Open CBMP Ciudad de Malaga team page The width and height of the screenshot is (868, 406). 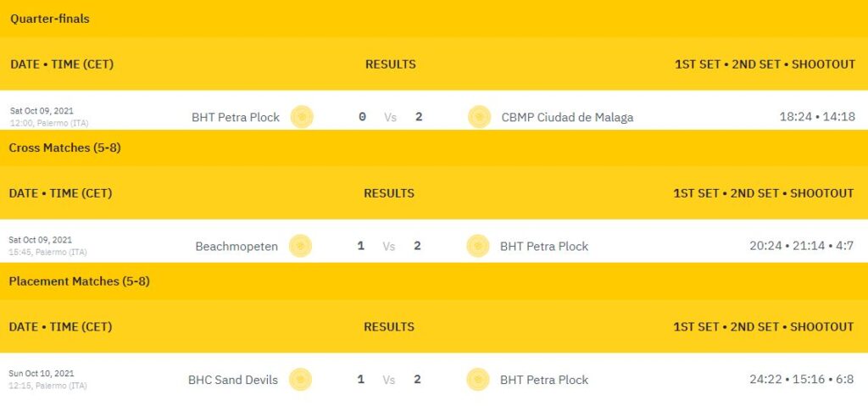tap(567, 118)
